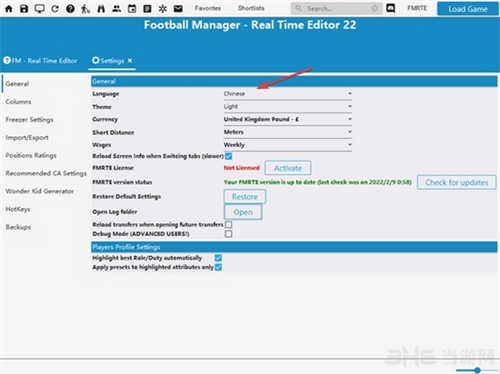Close the Settings tab with the X

point(130,60)
